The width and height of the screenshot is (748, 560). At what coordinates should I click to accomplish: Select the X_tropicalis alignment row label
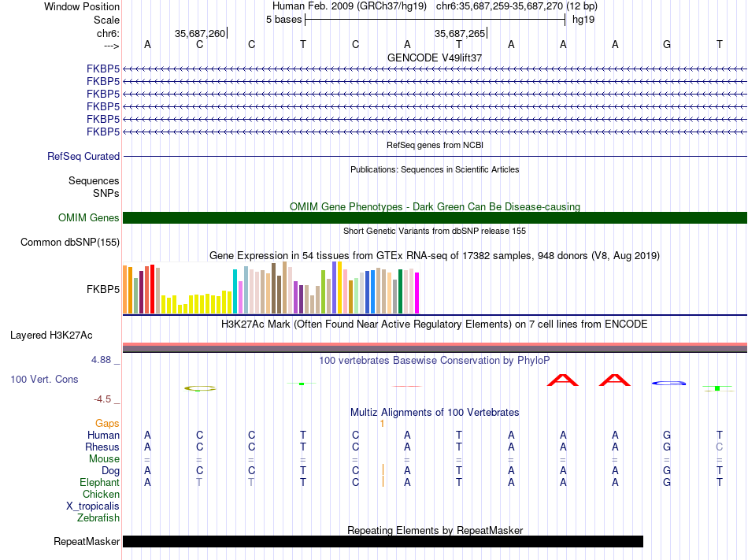[x=93, y=506]
